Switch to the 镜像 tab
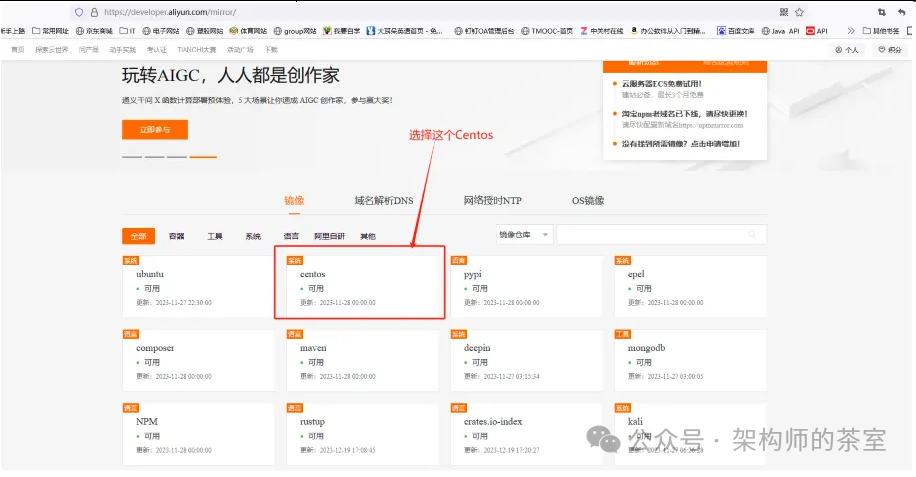Screen dimensions: 916x477 pyautogui.click(x=294, y=200)
